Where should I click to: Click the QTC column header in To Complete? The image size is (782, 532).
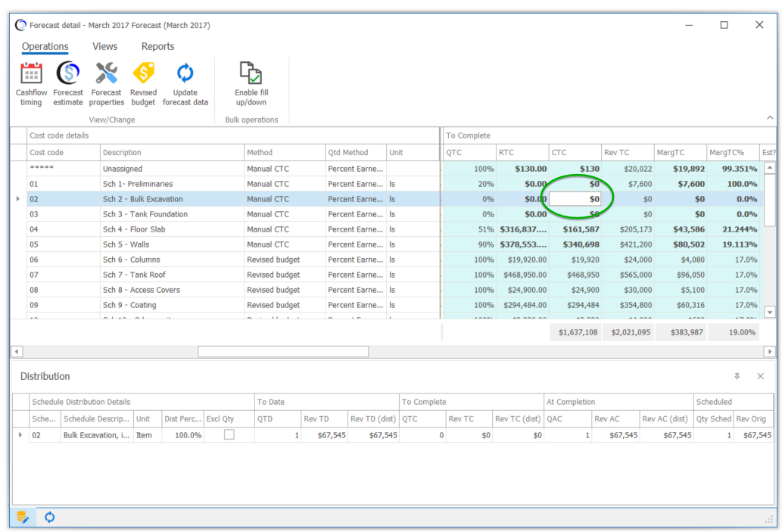(469, 153)
